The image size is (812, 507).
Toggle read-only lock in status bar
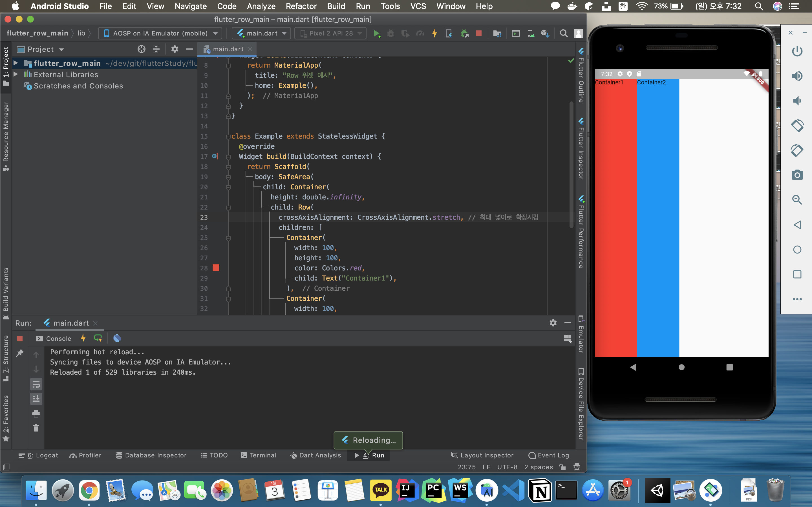pos(563,467)
